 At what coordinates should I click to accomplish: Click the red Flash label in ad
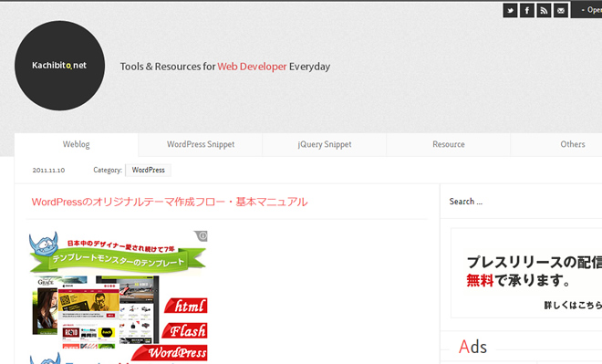coord(185,330)
